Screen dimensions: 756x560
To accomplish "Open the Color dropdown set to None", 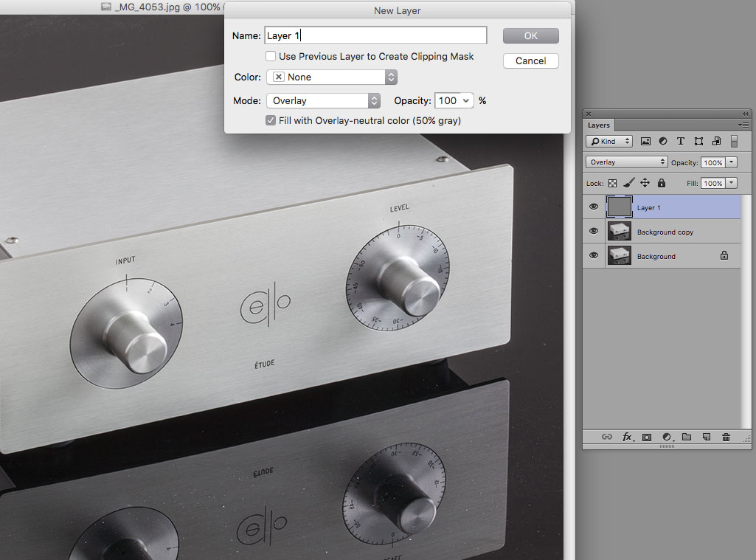I will point(332,77).
